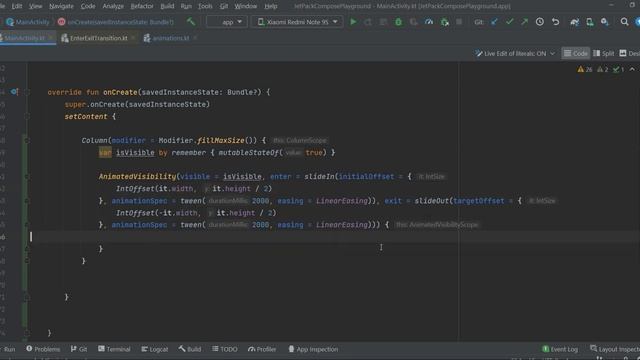Open the View menu

tap(36, 6)
